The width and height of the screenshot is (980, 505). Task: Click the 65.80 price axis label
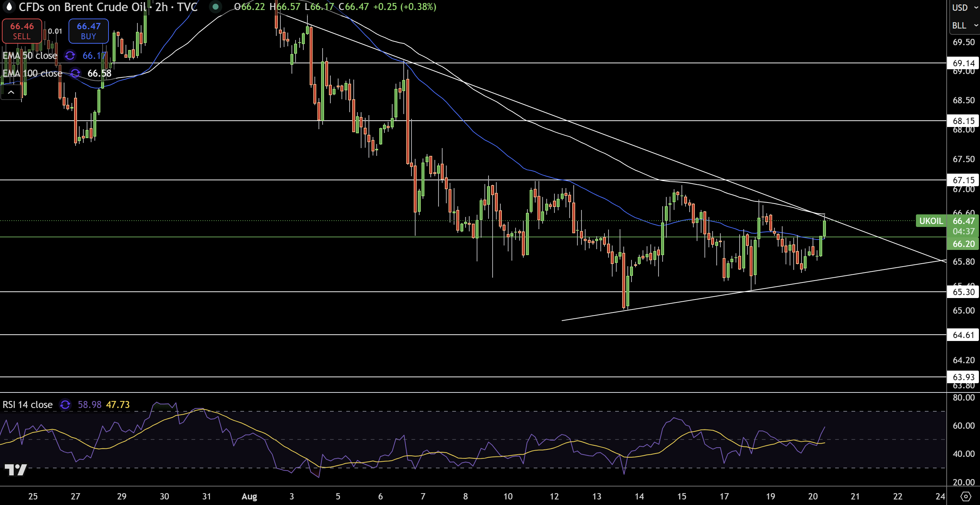coord(963,262)
